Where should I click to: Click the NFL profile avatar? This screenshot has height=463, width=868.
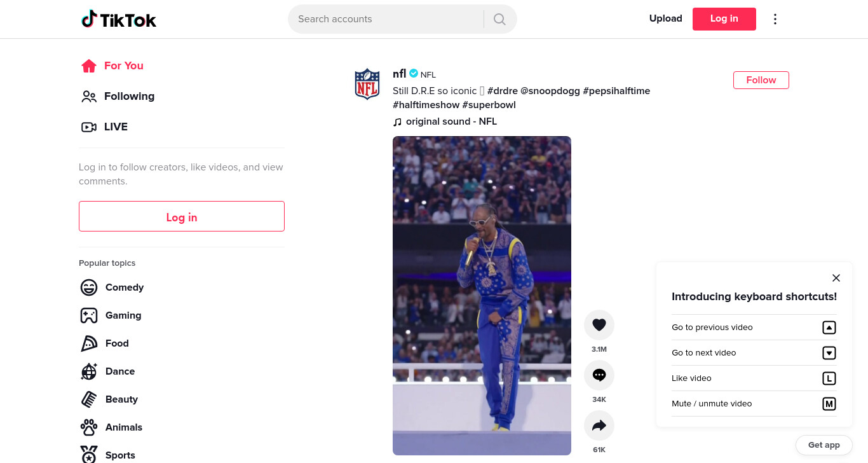(367, 83)
